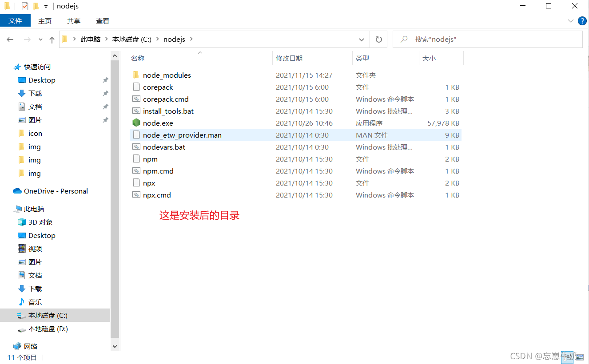Click the Back navigation arrow
The width and height of the screenshot is (589, 364).
(x=10, y=40)
